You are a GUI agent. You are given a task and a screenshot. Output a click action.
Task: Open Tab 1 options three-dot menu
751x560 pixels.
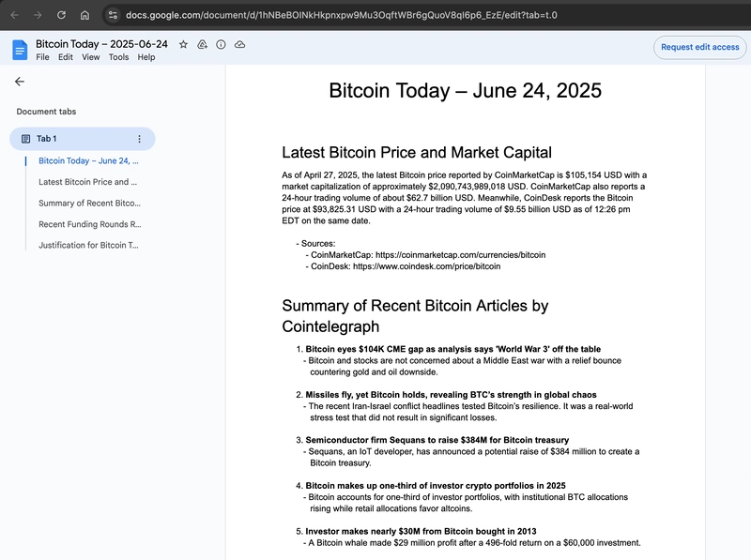pyautogui.click(x=139, y=139)
